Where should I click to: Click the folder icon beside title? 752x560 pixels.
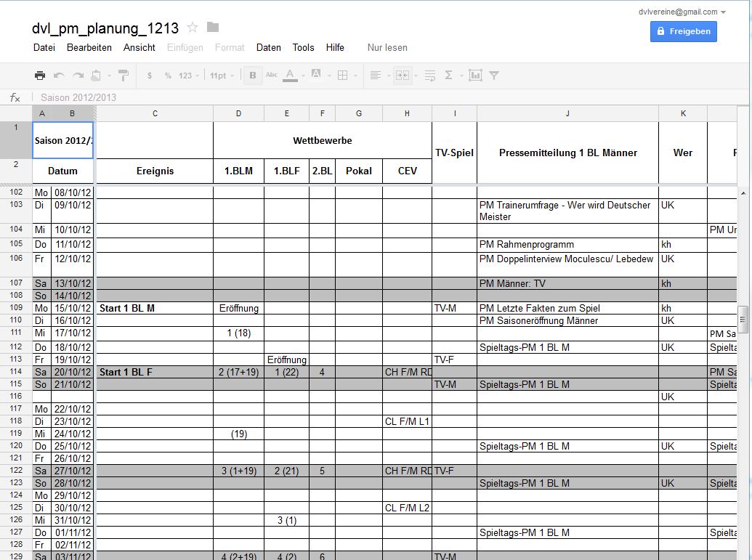pyautogui.click(x=213, y=28)
